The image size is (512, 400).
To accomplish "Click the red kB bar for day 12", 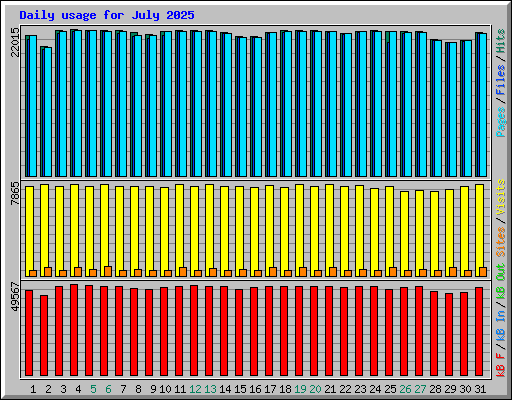I will click(194, 330).
